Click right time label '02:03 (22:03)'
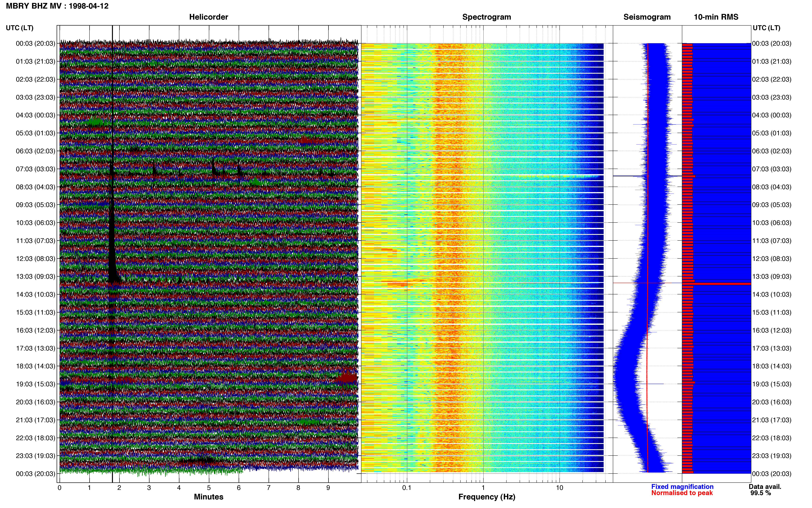This screenshot has height=508, width=812. (772, 79)
